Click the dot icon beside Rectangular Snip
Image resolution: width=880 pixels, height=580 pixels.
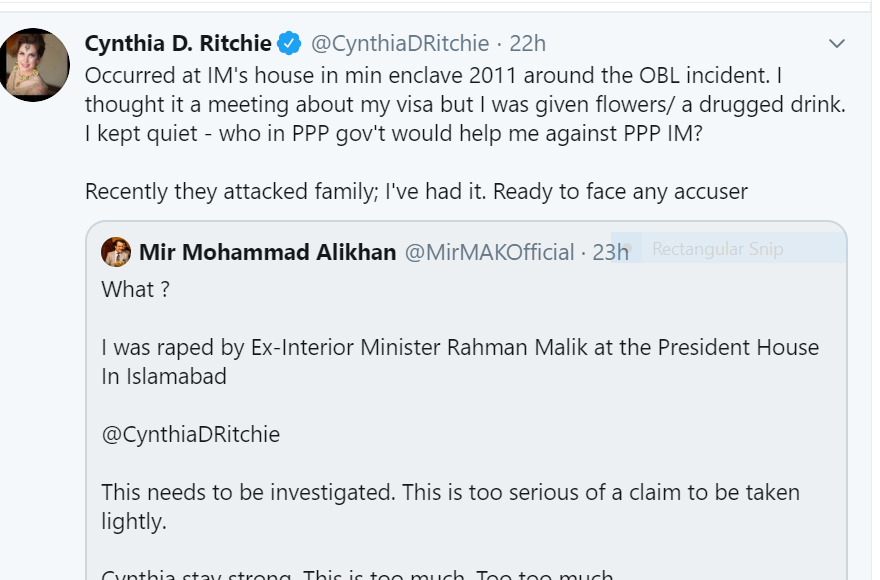click(627, 248)
